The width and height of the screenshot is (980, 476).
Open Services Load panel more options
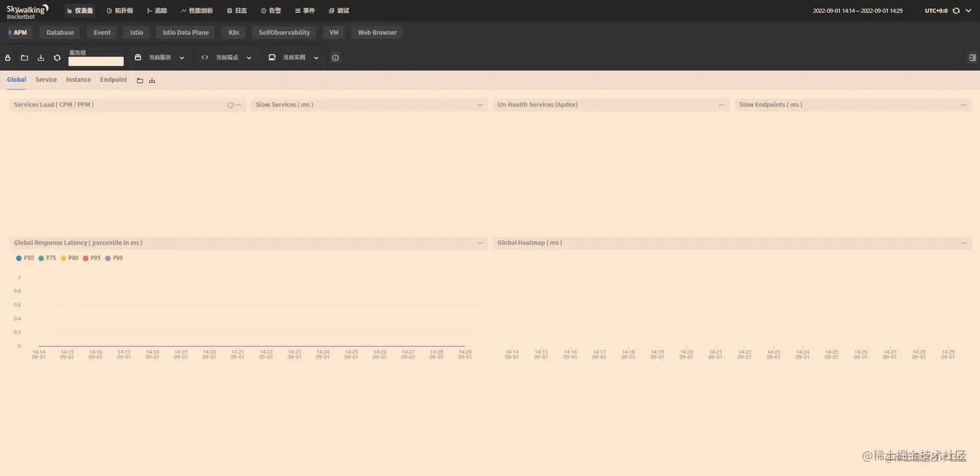pyautogui.click(x=238, y=105)
